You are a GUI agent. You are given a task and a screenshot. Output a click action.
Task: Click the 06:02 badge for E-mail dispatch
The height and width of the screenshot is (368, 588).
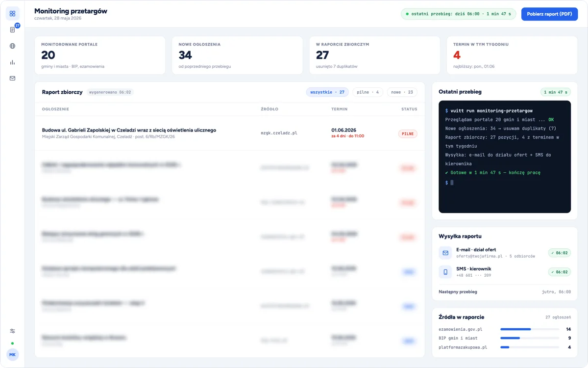[560, 253]
